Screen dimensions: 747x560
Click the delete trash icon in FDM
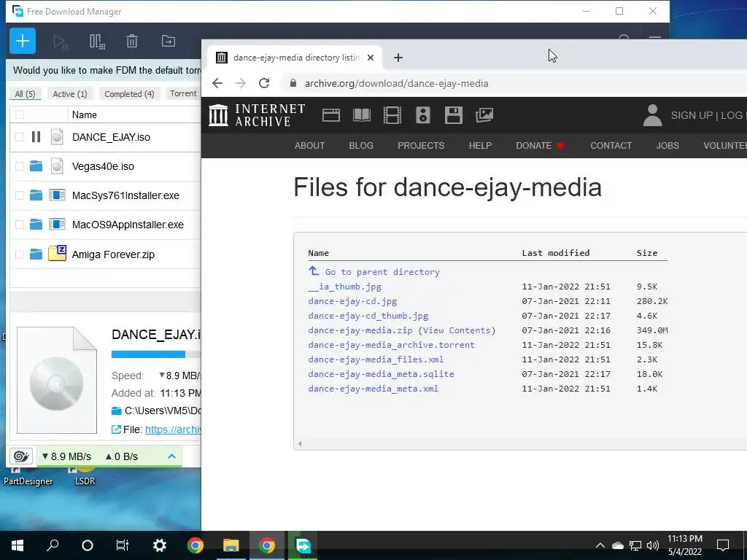132,42
